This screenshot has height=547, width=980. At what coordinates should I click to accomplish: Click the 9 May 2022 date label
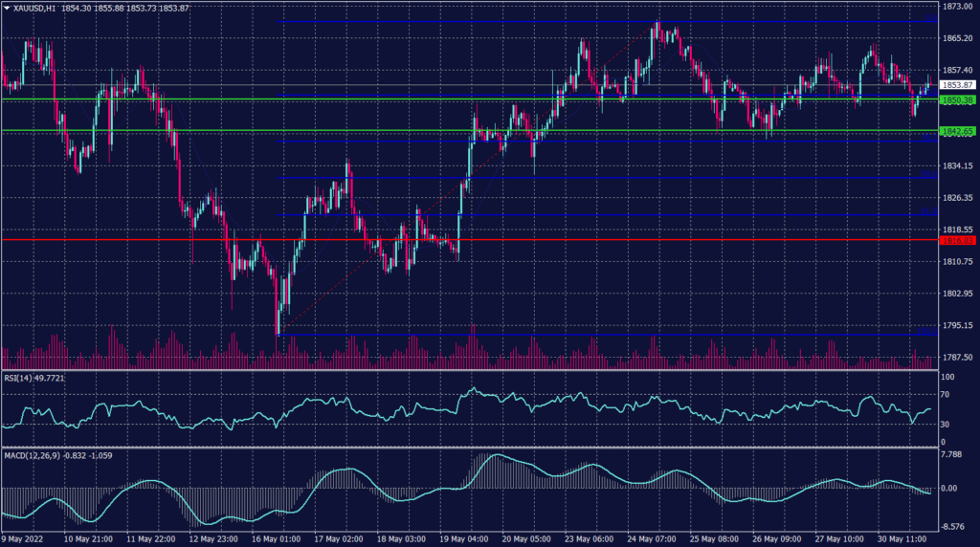pyautogui.click(x=22, y=539)
